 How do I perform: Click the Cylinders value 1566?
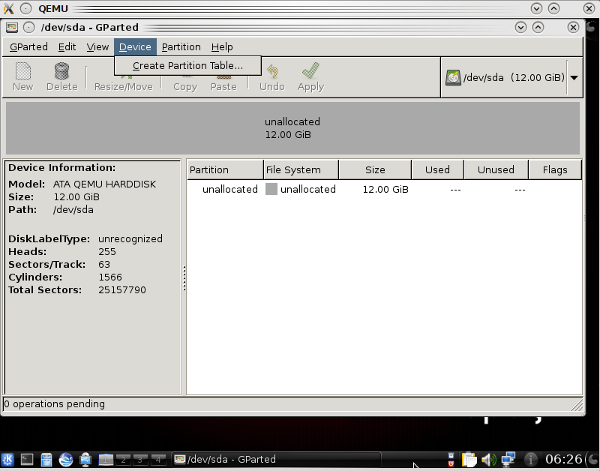tap(110, 277)
